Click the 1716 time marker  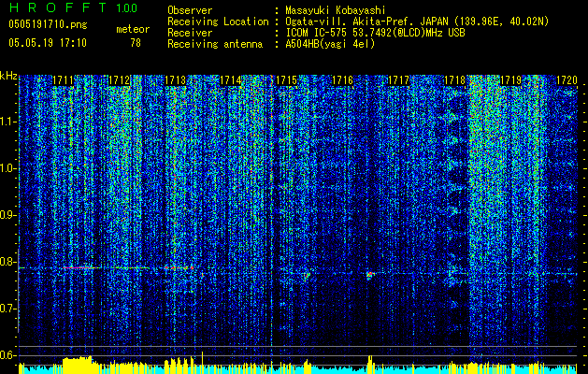(x=343, y=80)
